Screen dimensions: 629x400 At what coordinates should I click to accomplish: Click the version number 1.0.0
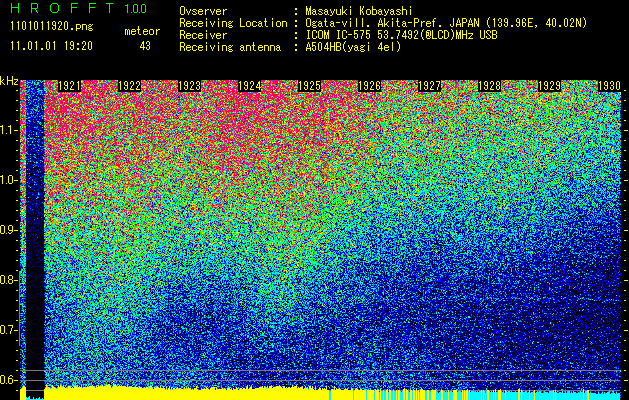click(135, 9)
